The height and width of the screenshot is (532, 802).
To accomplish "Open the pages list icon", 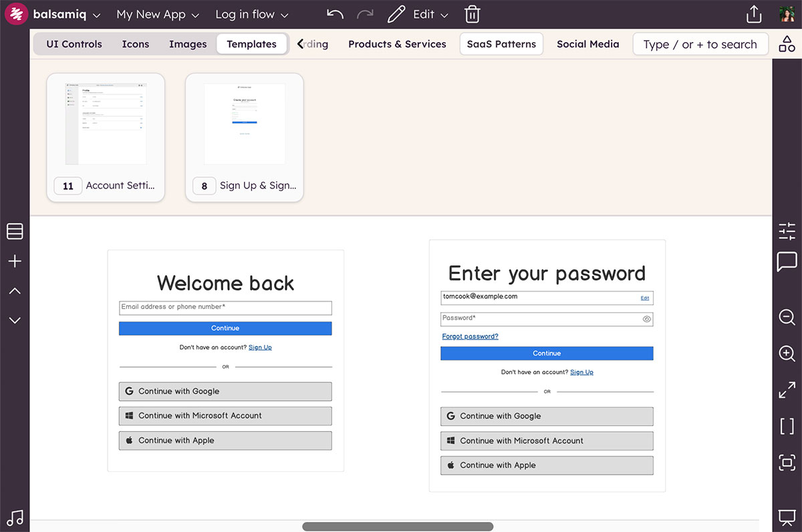I will 15,231.
